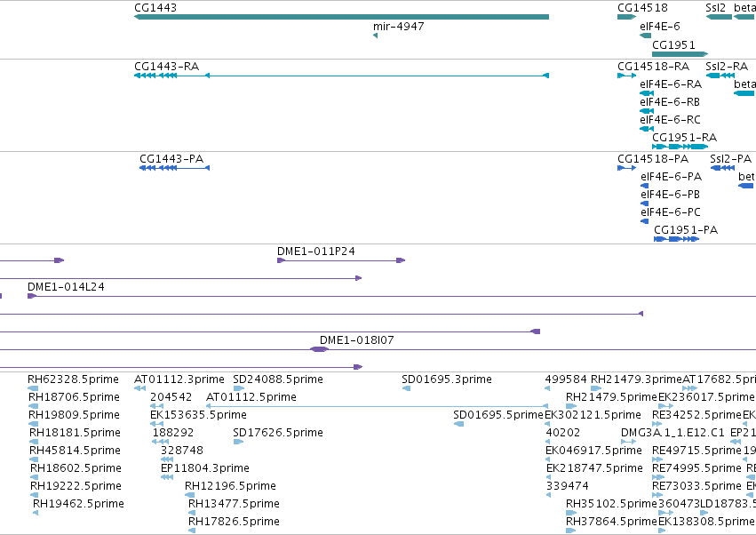Click the CG1951 gene bar
The image size is (756, 535).
[680, 54]
